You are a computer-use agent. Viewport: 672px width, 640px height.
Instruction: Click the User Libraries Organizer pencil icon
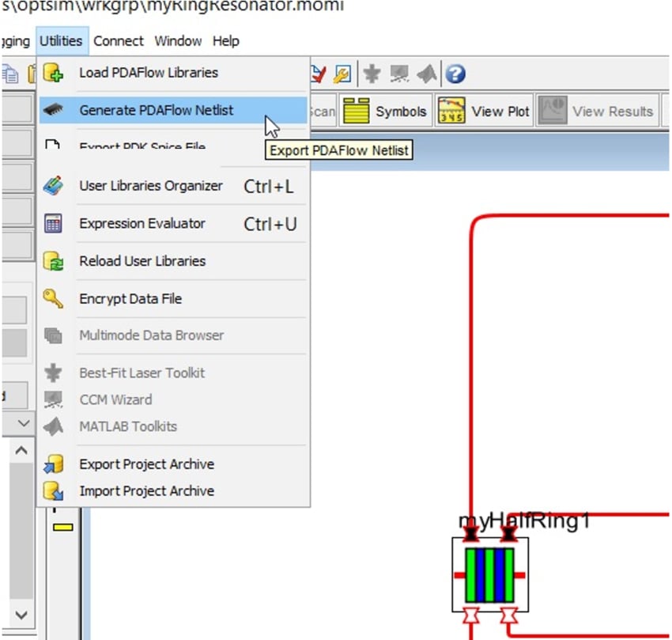[55, 186]
